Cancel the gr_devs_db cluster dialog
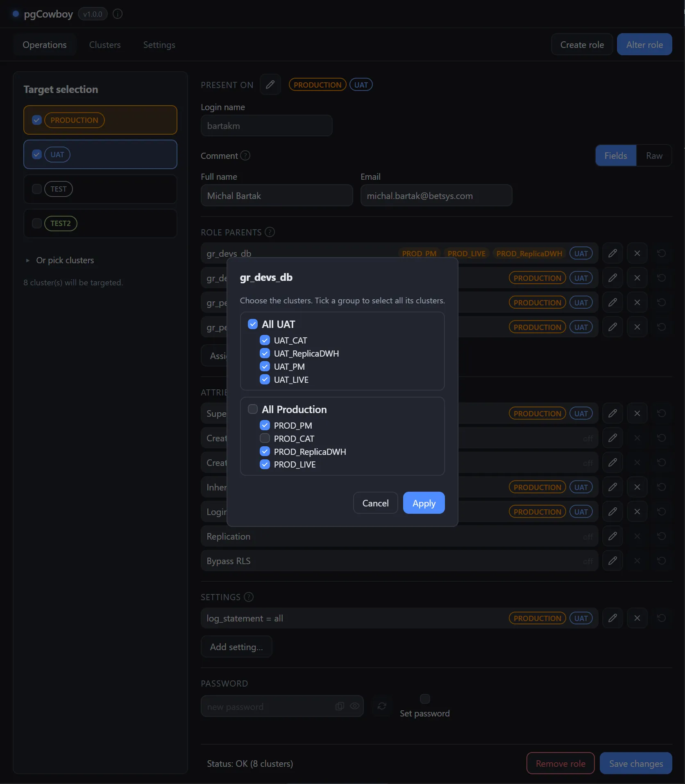685x784 pixels. [x=375, y=503]
